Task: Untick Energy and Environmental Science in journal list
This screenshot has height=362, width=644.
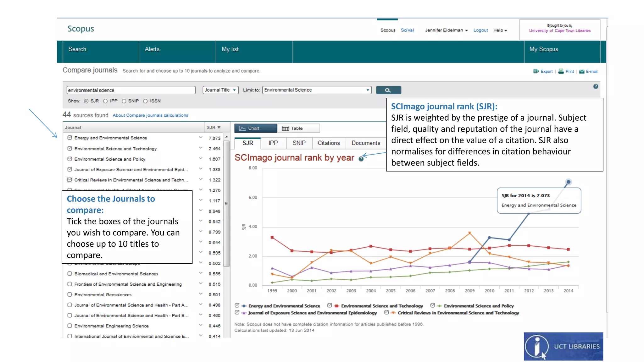Action: 70,138
